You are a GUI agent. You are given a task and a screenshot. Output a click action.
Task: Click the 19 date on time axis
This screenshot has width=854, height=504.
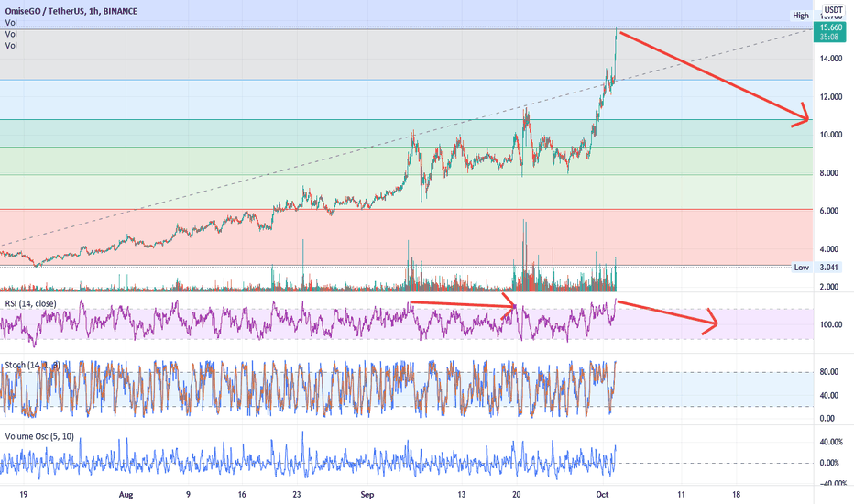24,495
